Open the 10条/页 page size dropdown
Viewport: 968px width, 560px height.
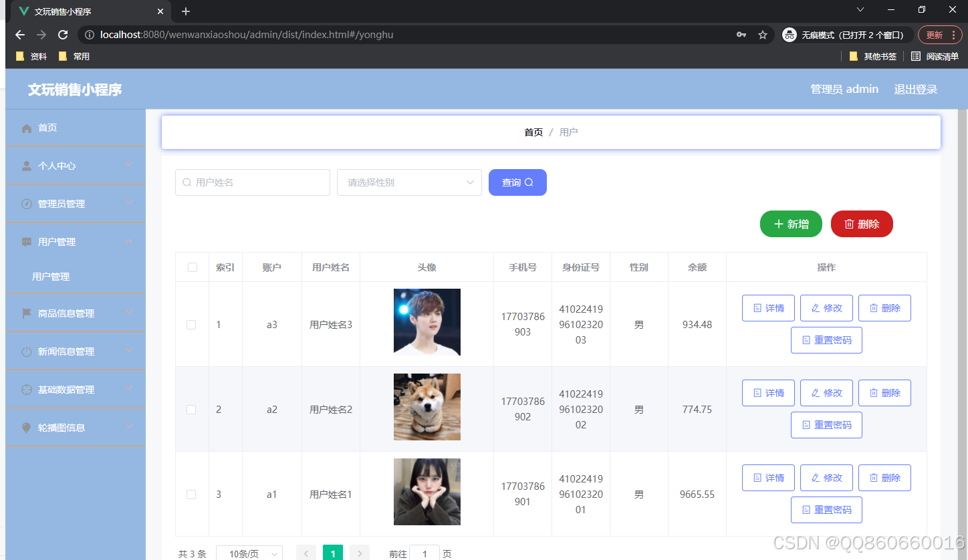(249, 554)
